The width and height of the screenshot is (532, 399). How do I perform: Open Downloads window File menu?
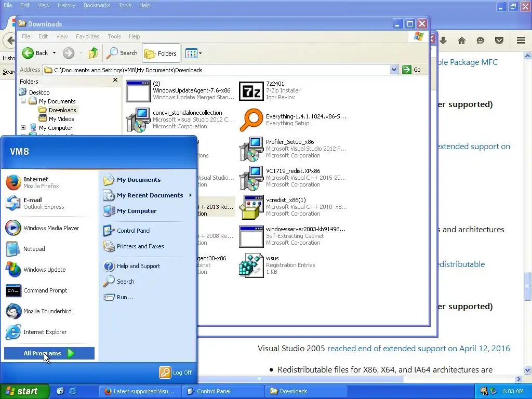tap(26, 36)
